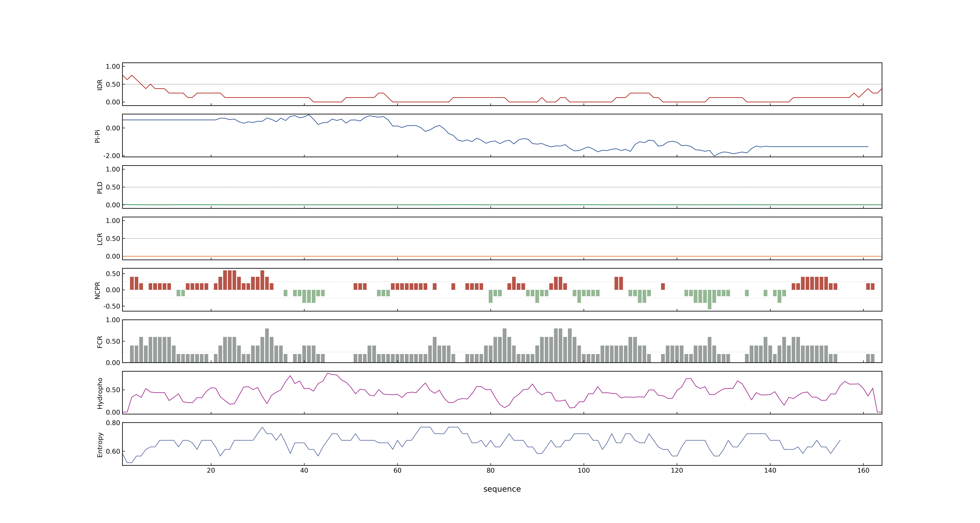This screenshot has width=980, height=523.
Task: Select the LCR y-axis label
Action: 100,239
